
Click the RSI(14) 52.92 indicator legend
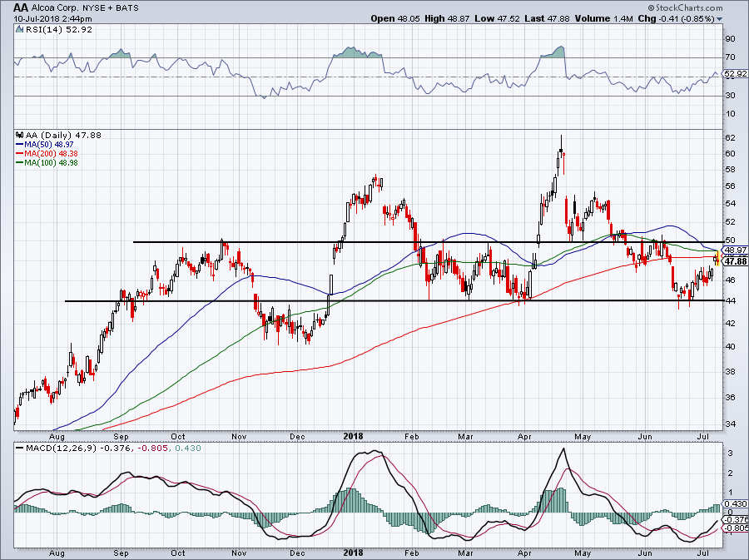coord(59,29)
